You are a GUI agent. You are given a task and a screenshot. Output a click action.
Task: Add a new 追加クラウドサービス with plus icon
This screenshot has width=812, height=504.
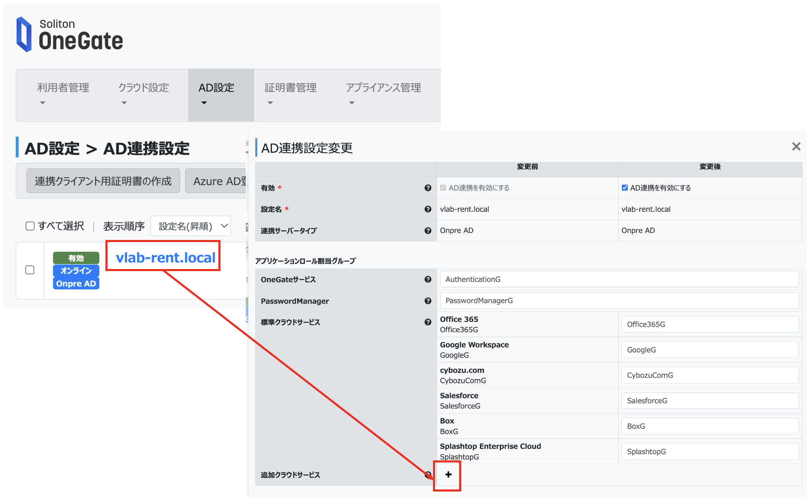click(x=448, y=475)
